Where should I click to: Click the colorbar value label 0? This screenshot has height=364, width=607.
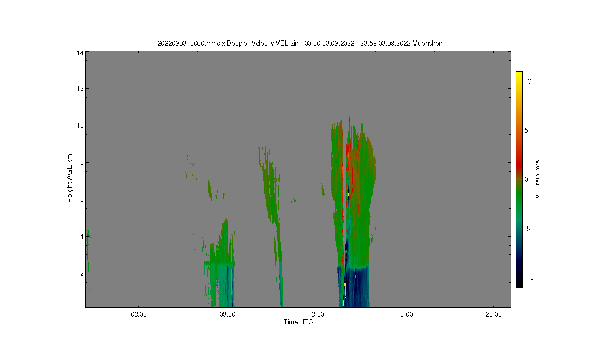point(526,180)
